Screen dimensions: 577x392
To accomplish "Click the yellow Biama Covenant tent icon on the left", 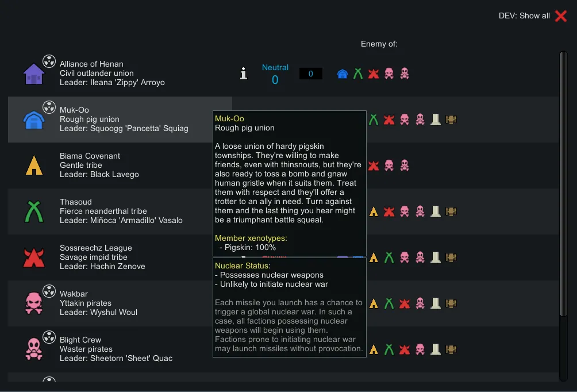I will coord(34,166).
